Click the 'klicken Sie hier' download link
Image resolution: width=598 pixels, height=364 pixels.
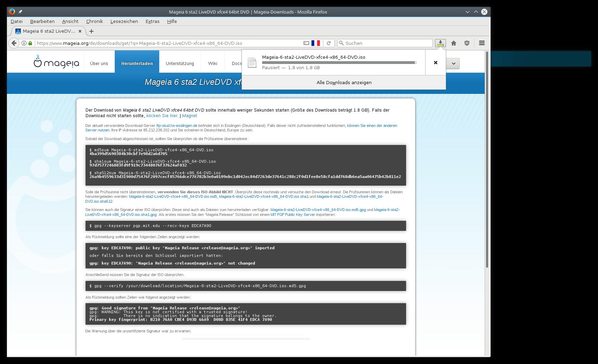pyautogui.click(x=162, y=116)
